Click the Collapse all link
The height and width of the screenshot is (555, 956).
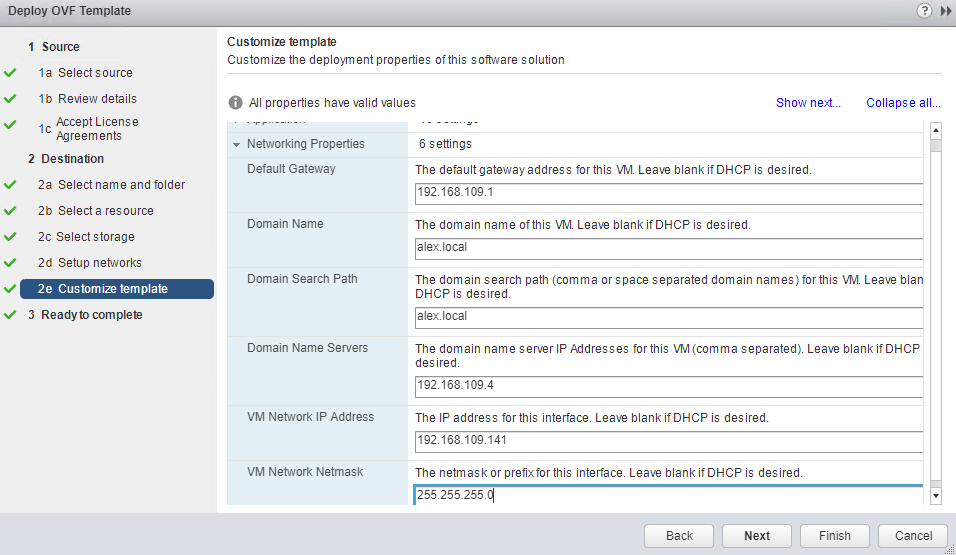[x=903, y=103]
